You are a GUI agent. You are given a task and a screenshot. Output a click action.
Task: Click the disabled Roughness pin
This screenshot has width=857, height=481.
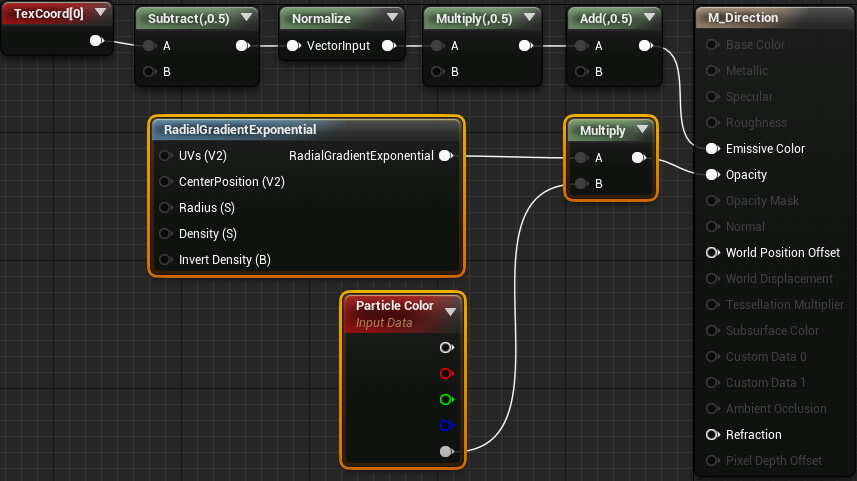(x=712, y=122)
